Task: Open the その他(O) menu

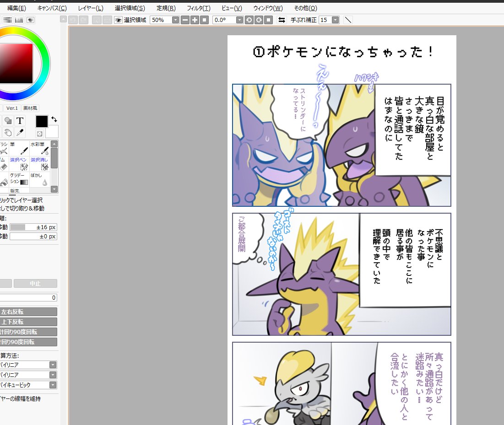Action: click(x=305, y=8)
